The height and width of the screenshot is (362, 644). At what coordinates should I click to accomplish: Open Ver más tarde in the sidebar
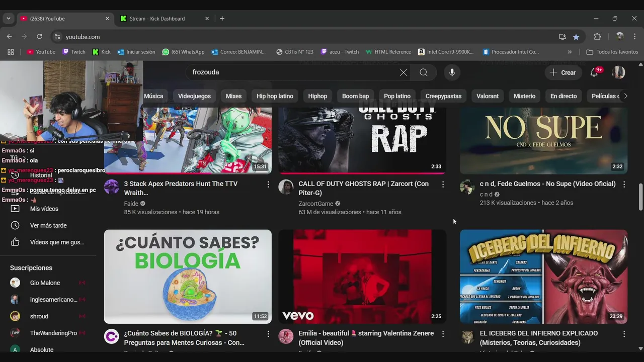(48, 225)
